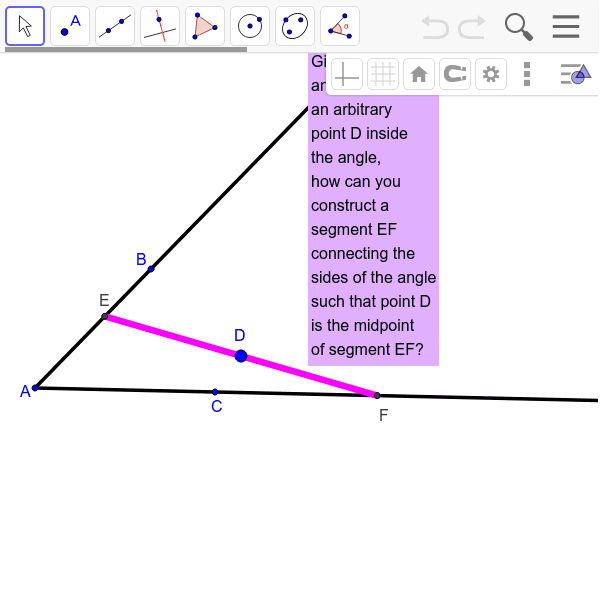Click the horizontal toolbar scrollbar
Viewport: 600px width, 600px height.
click(x=126, y=49)
